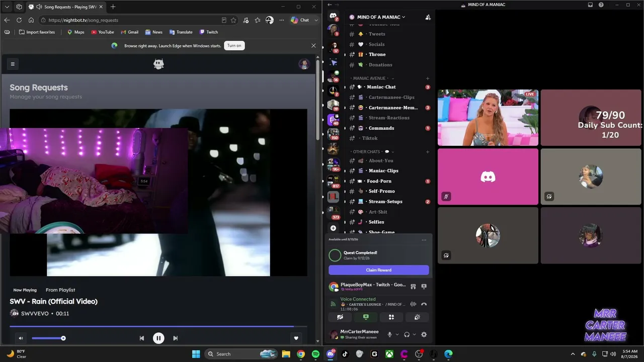Screen dimensions: 644x362
Task: Click the Nightbot logo in header
Action: [x=158, y=64]
